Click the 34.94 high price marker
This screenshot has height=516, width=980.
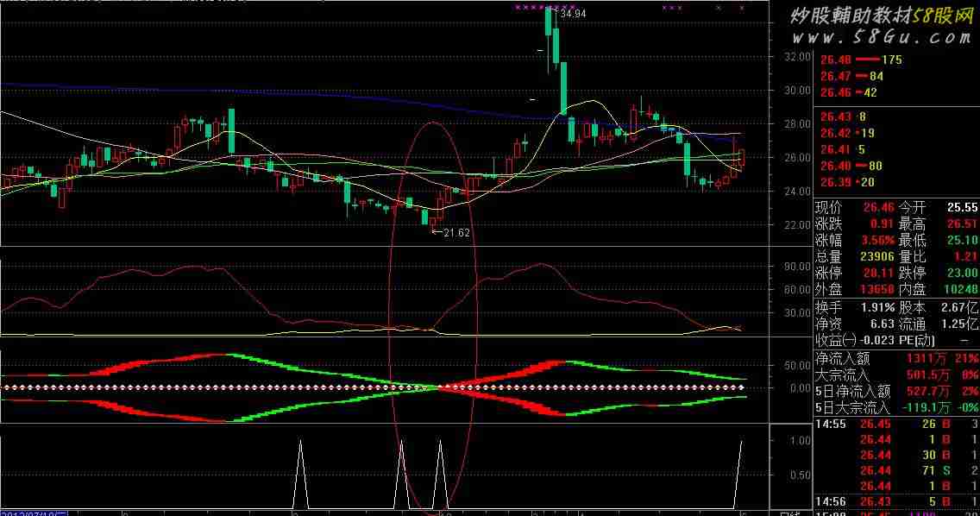[x=574, y=15]
